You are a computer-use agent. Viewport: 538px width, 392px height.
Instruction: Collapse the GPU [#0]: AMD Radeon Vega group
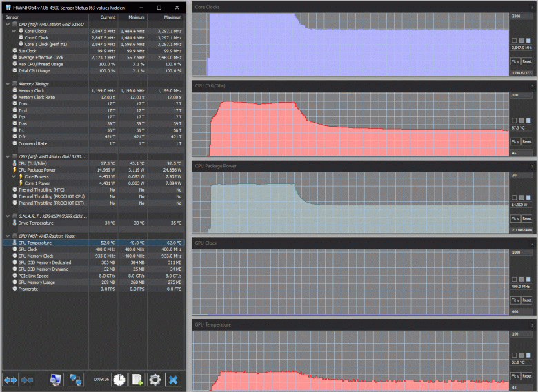pyautogui.click(x=8, y=236)
